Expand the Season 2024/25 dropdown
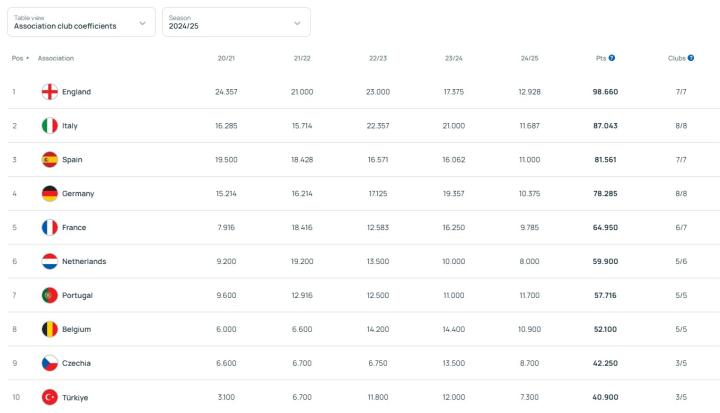This screenshot has width=720, height=413. point(236,22)
